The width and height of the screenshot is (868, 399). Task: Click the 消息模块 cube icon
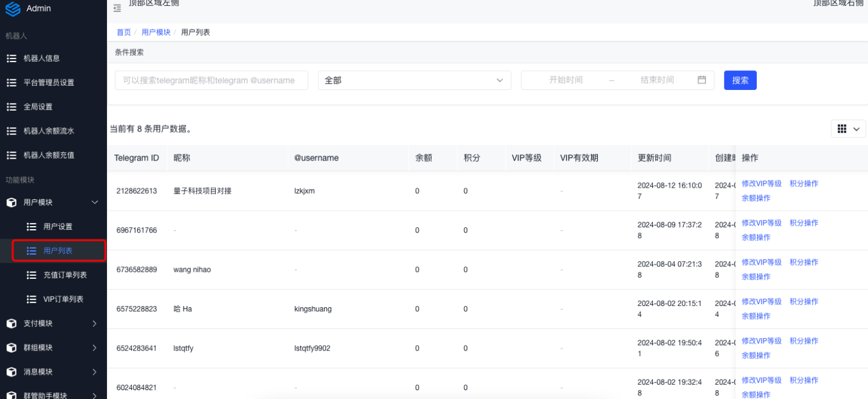11,372
